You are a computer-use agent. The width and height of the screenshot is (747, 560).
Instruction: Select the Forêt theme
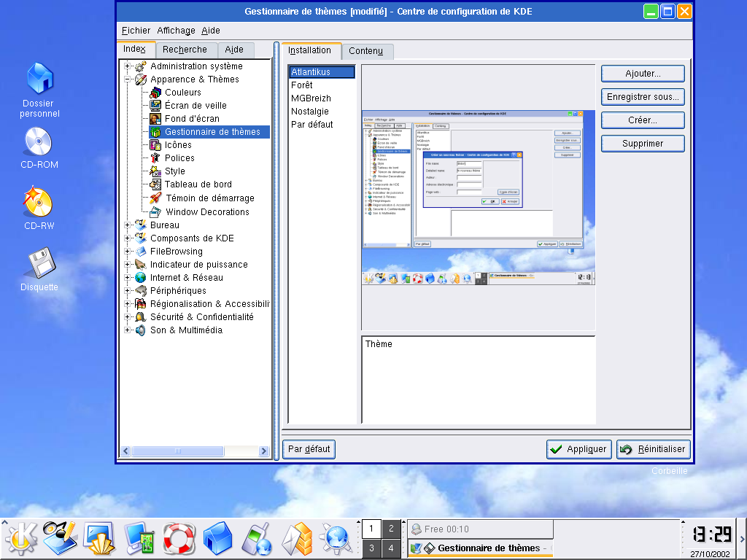click(x=322, y=85)
